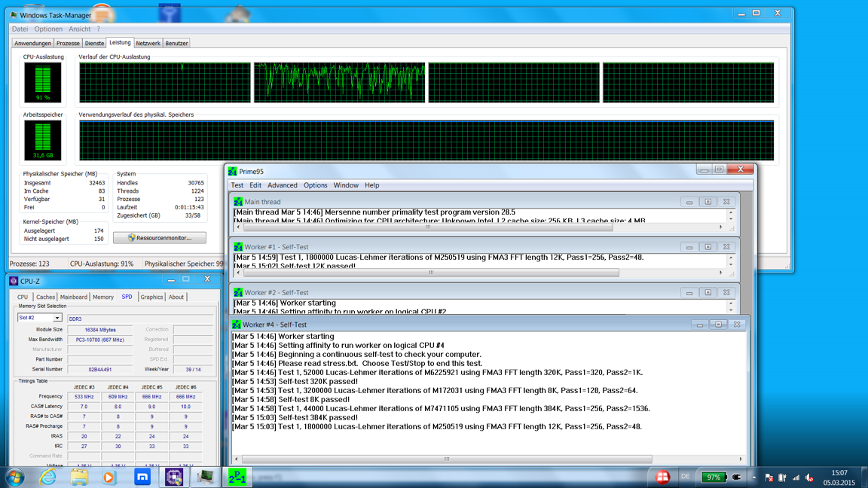Show hidden system tray icons

753,477
